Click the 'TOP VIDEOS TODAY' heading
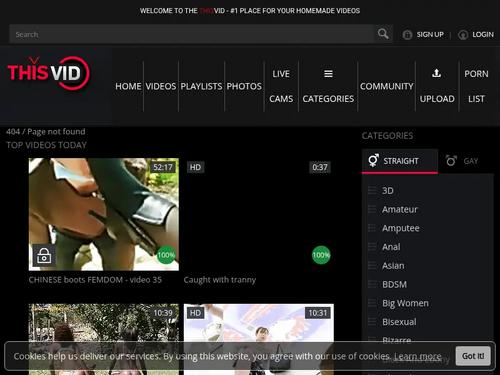The height and width of the screenshot is (375, 500). pos(46,145)
